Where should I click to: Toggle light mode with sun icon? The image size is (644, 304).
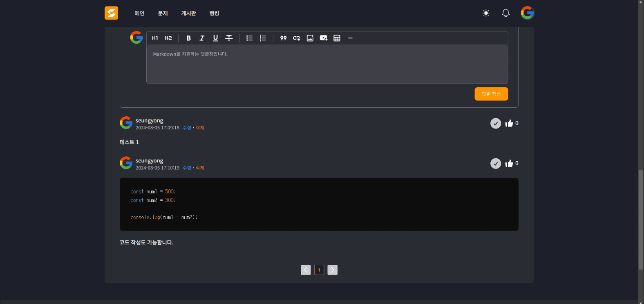[x=486, y=13]
